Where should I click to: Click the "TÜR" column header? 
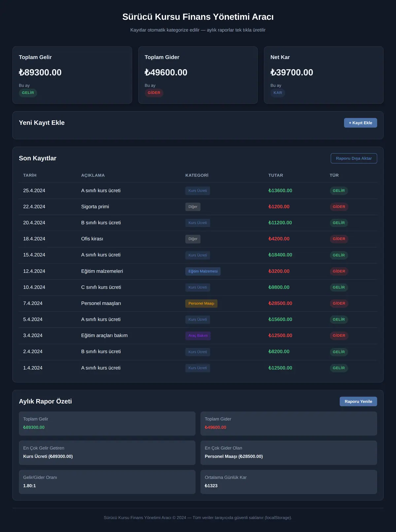pos(334,175)
